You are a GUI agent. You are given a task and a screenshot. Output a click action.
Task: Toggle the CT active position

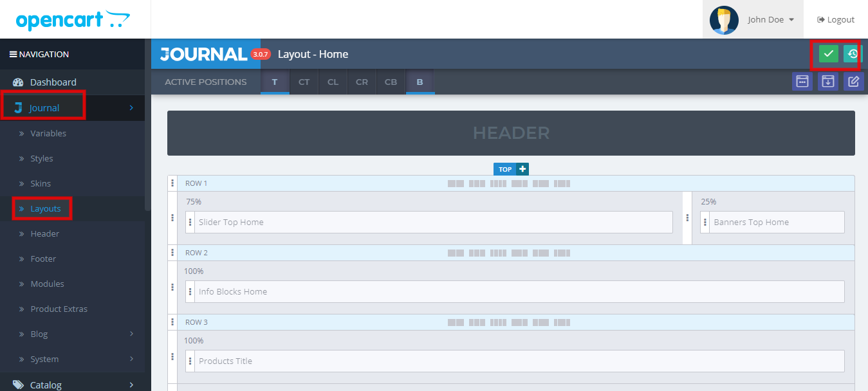pyautogui.click(x=304, y=82)
